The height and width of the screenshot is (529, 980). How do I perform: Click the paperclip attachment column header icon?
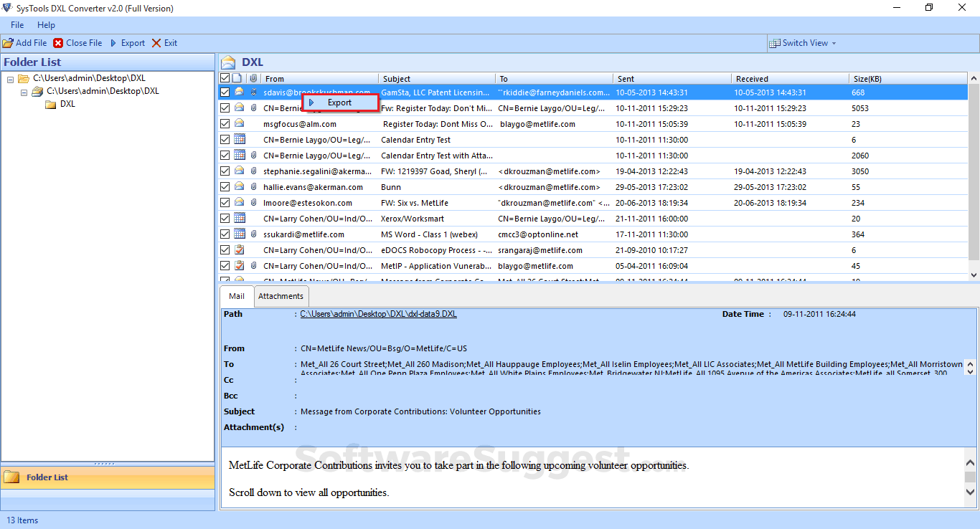(253, 77)
